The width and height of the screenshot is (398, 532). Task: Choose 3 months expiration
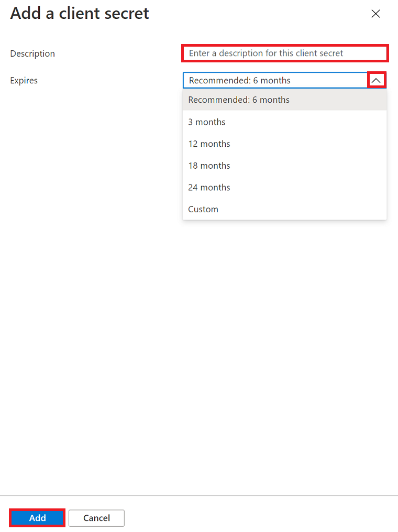285,122
